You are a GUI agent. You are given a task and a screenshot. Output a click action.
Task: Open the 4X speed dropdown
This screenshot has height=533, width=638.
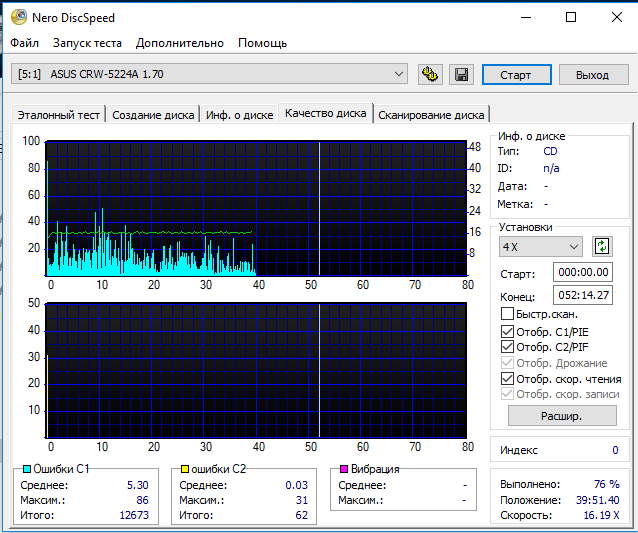[573, 246]
